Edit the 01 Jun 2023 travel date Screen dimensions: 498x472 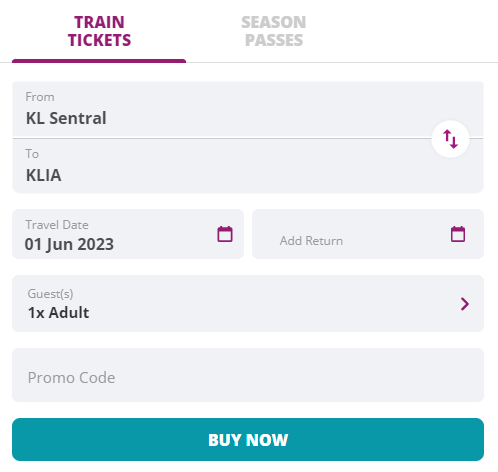point(69,244)
